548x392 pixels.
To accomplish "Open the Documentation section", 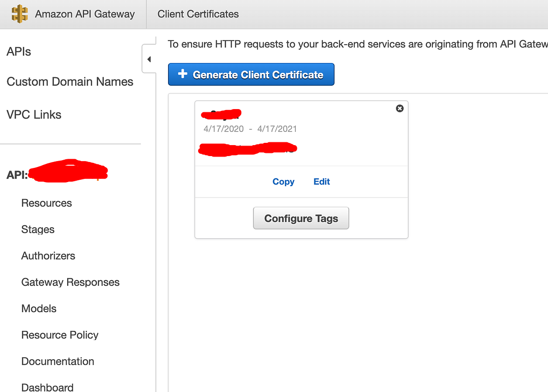I will 58,361.
